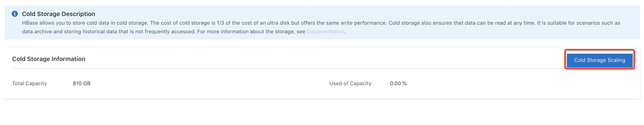This screenshot has width=644, height=125.
Task: Click the Total Capacity label
Action: coord(29,83)
